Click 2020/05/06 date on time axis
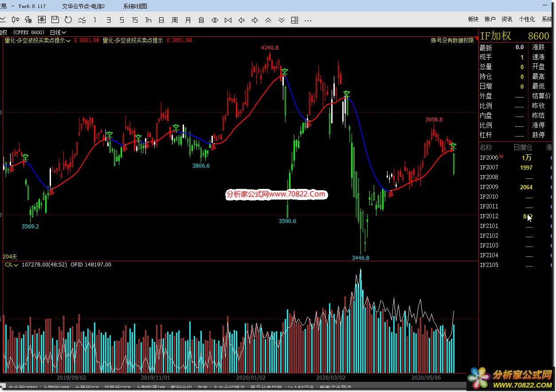556x392 pixels. (x=426, y=377)
